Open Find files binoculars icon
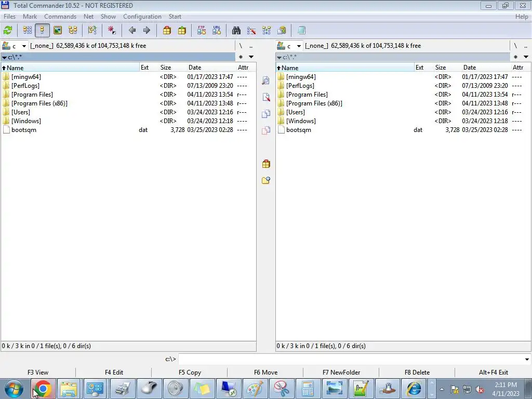Screen dimensions: 532x399 click(236, 30)
